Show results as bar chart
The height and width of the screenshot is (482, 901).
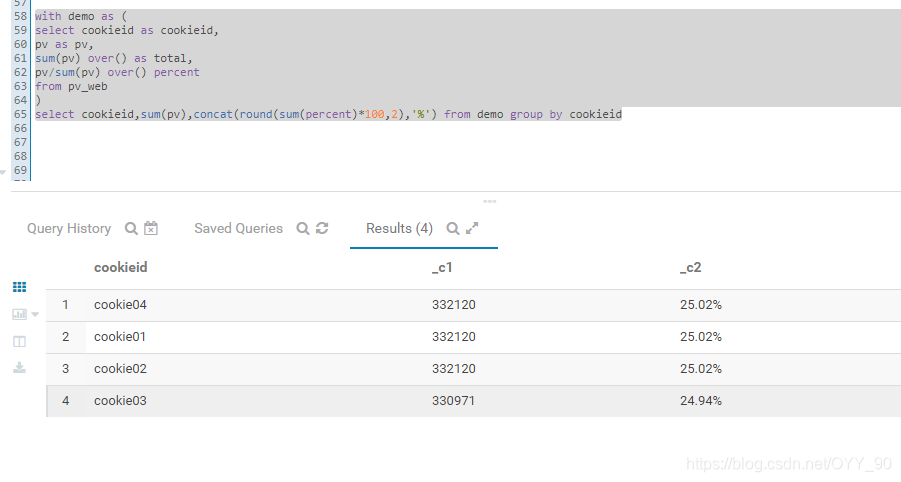(x=20, y=314)
